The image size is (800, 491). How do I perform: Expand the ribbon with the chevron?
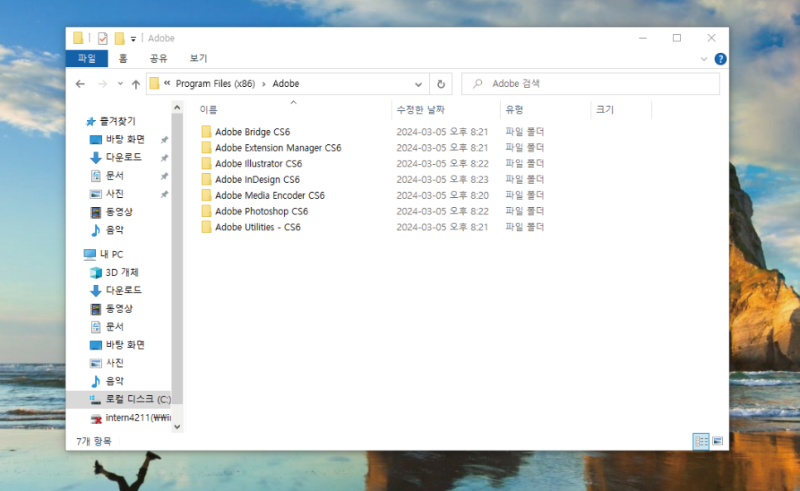(704, 59)
